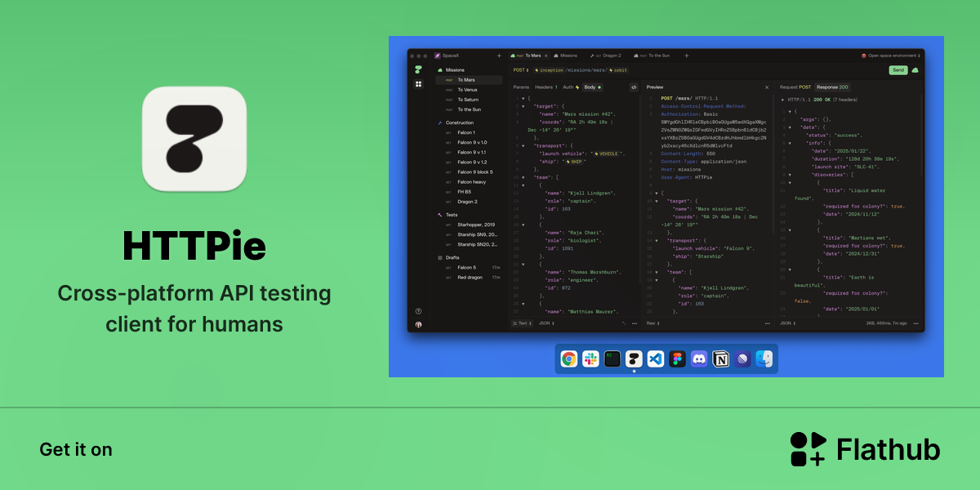
Task: Click the HTTPie logo in the app sidebar
Action: tap(418, 70)
